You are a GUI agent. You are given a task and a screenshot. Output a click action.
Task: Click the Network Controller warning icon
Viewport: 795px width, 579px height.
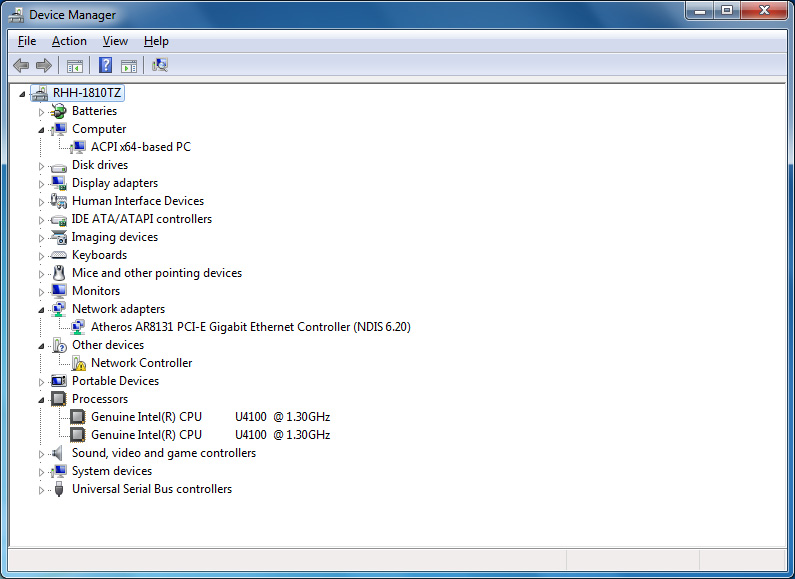click(x=78, y=363)
